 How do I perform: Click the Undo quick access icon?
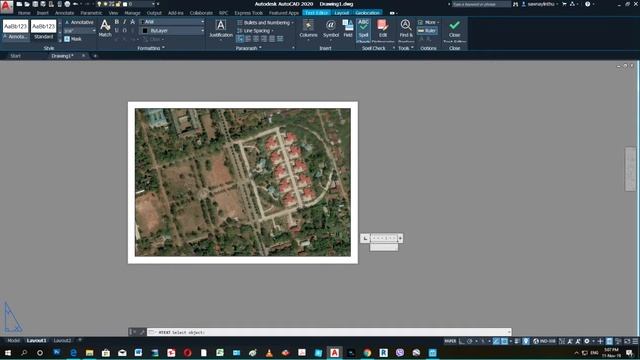[76, 4]
